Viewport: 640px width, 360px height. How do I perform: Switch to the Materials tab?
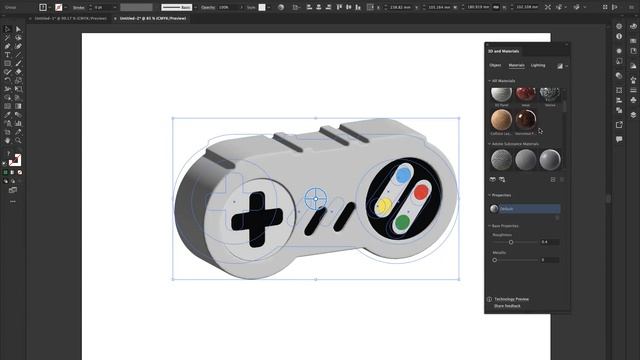[x=516, y=65]
